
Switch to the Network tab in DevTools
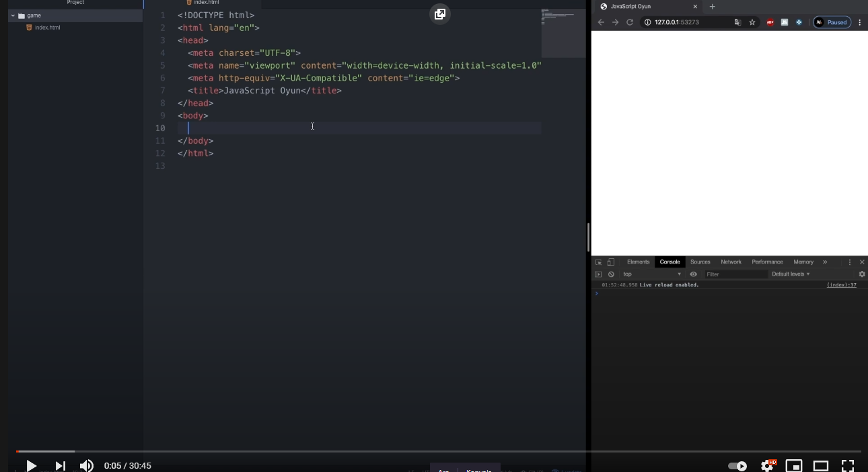[x=731, y=262]
